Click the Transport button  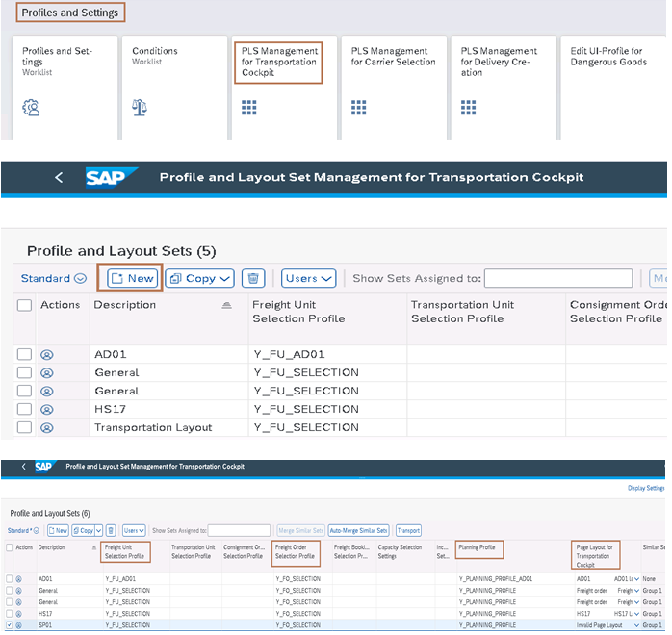click(x=408, y=530)
